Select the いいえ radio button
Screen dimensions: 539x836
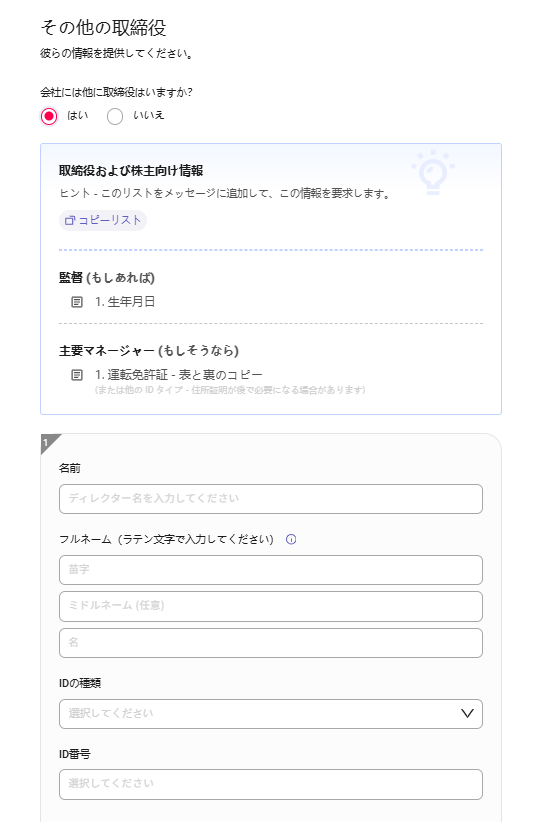pyautogui.click(x=115, y=116)
